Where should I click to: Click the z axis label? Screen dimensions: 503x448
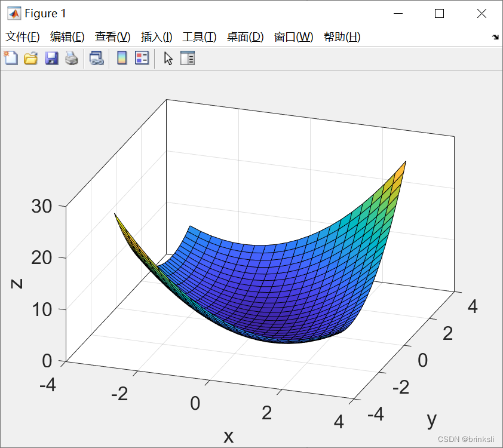pos(17,284)
